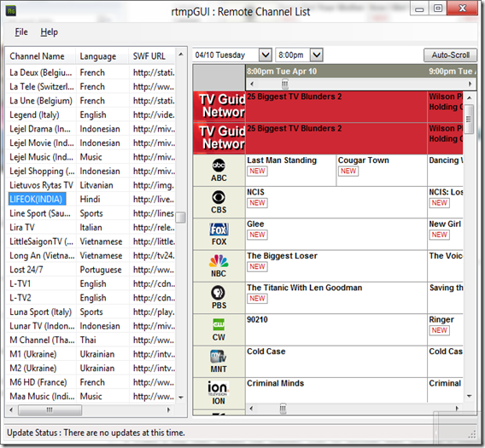
Task: Click channel list scroll up arrow
Action: tap(181, 55)
